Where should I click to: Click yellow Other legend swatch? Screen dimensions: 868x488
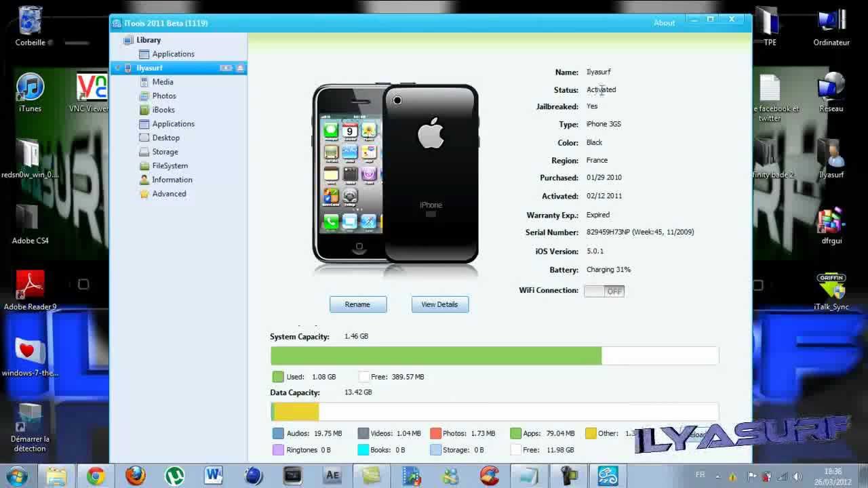click(591, 433)
